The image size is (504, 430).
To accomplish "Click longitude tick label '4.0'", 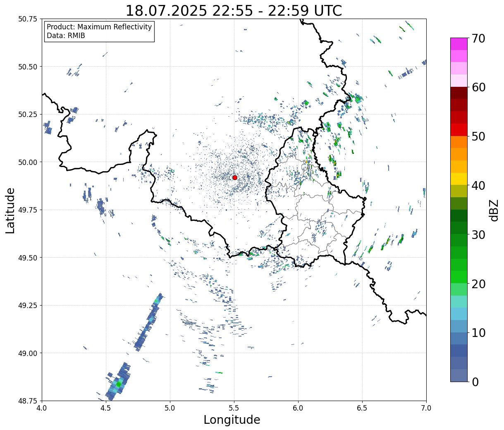I will point(42,408).
